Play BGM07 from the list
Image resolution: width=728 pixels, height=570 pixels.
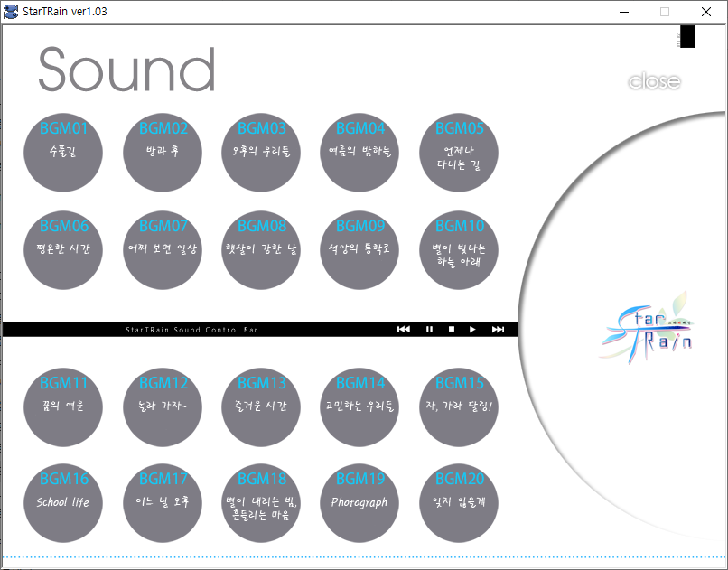point(163,250)
